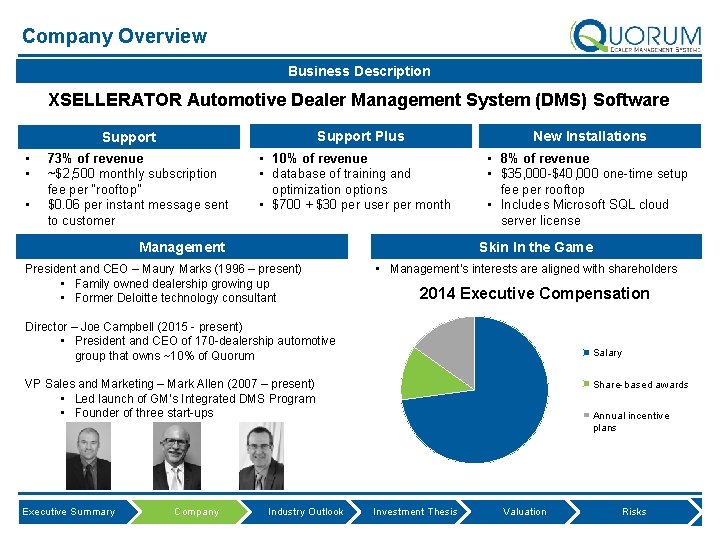Screen dimensions: 720x540
Task: Click the first executive headshot photo
Action: [89, 456]
